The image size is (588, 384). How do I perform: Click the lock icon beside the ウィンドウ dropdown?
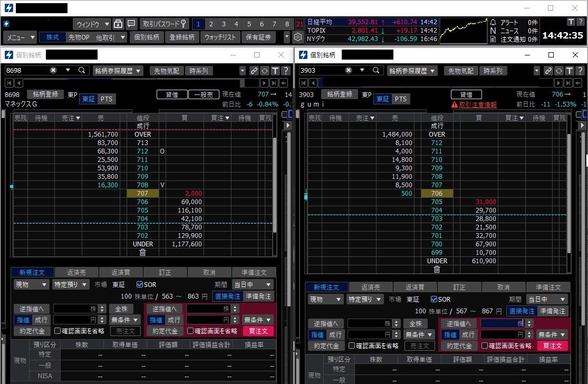click(118, 24)
